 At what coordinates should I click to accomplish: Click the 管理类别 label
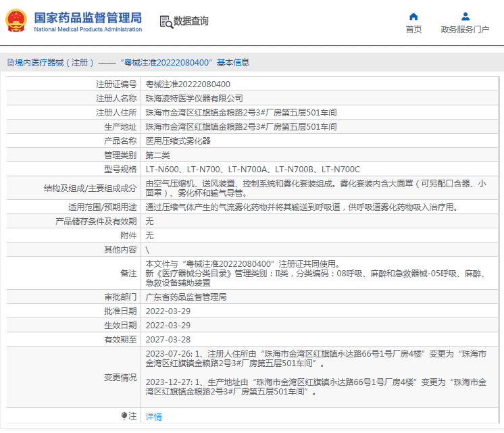pyautogui.click(x=120, y=155)
